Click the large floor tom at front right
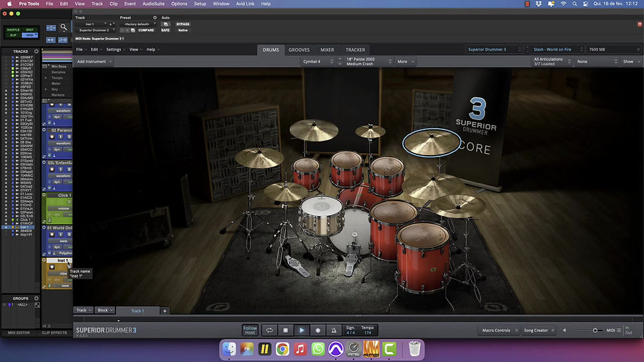This screenshot has width=644, height=362. [x=423, y=256]
